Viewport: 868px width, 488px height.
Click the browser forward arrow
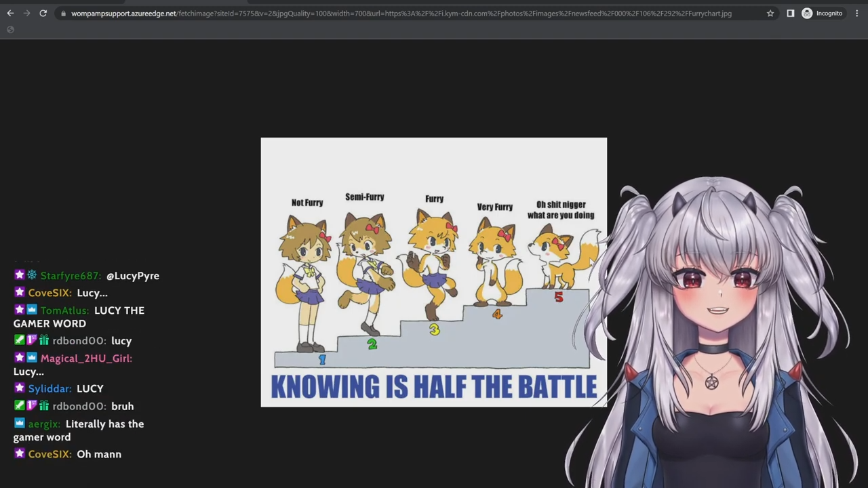[26, 13]
